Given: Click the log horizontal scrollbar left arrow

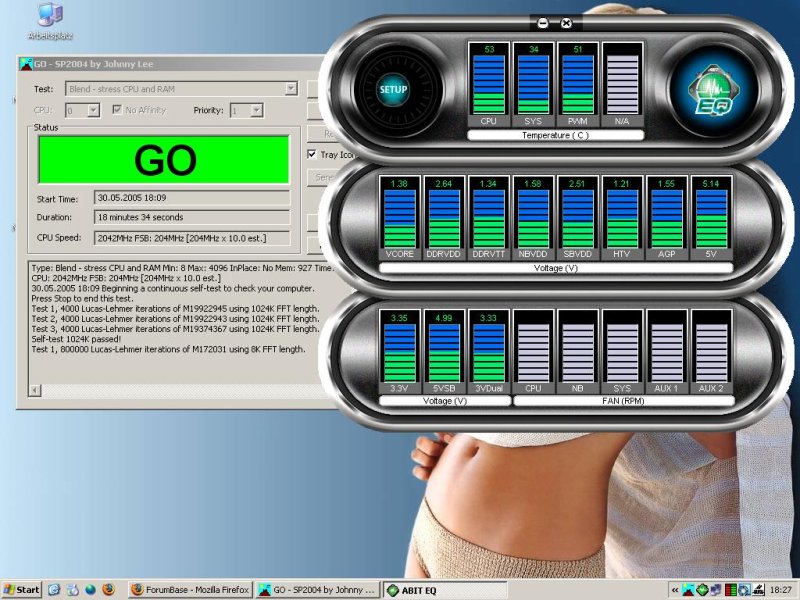Looking at the screenshot, I should [34, 390].
